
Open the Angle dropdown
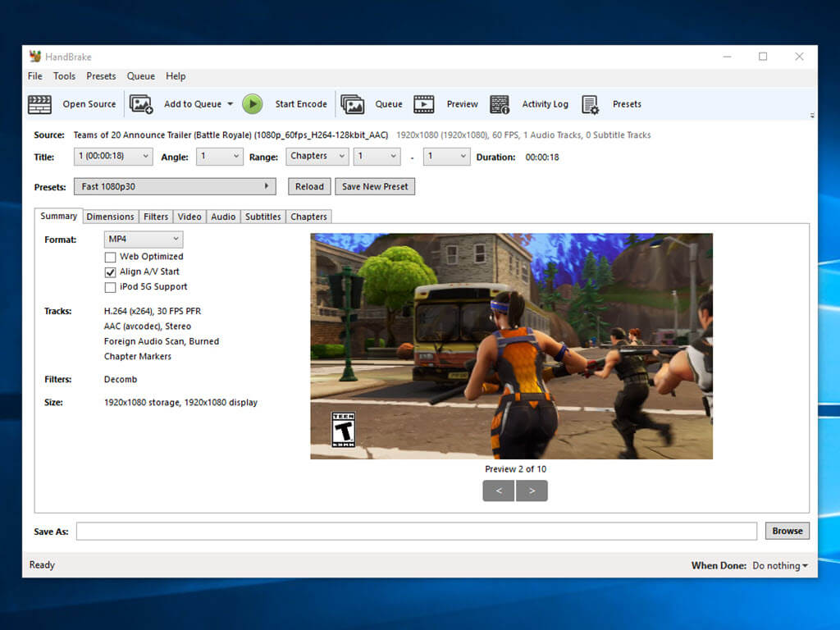(x=219, y=157)
